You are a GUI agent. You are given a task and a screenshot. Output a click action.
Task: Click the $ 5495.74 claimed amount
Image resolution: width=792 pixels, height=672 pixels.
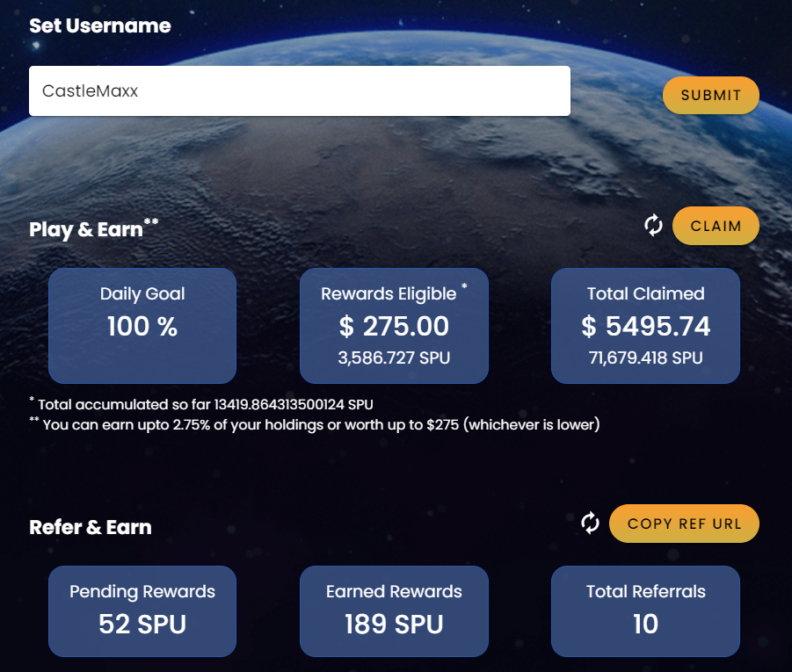point(645,326)
